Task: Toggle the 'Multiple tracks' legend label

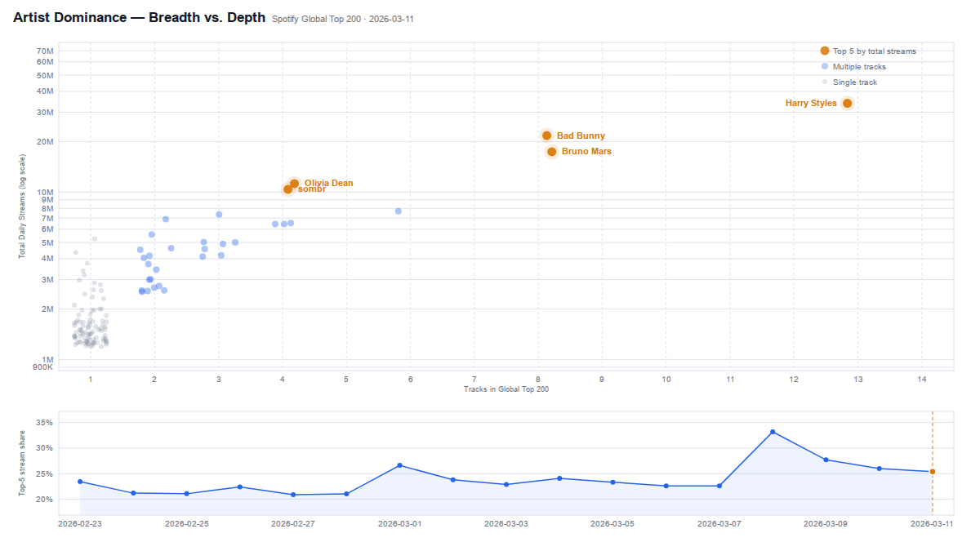Action: [x=859, y=67]
